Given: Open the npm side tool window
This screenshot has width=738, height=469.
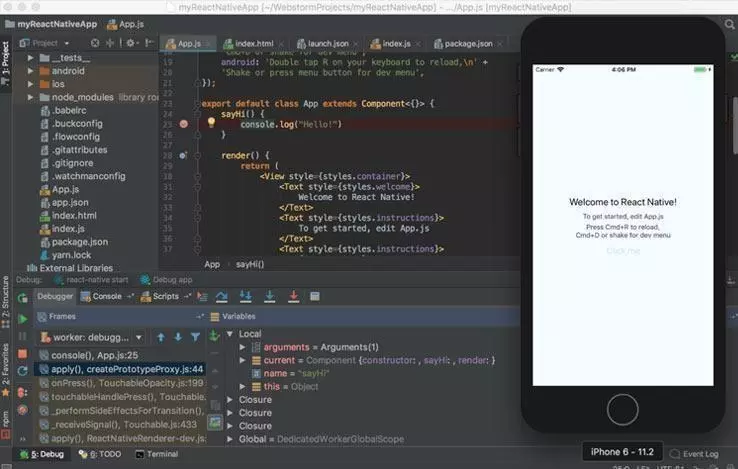Looking at the screenshot, I should coord(5,425).
